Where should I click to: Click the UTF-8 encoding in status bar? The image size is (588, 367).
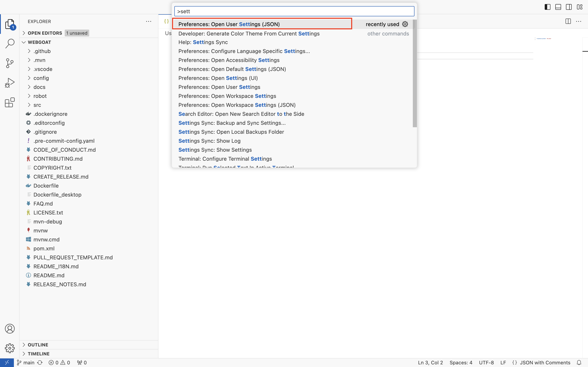pyautogui.click(x=486, y=362)
